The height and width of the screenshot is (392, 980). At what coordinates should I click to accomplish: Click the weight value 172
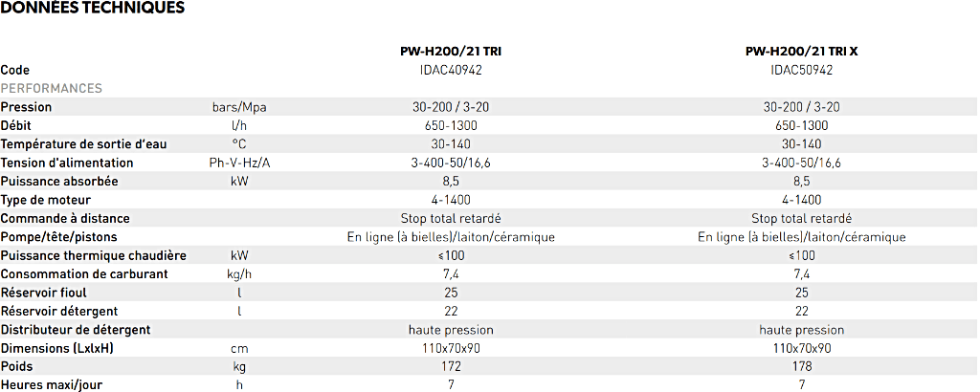pyautogui.click(x=450, y=366)
